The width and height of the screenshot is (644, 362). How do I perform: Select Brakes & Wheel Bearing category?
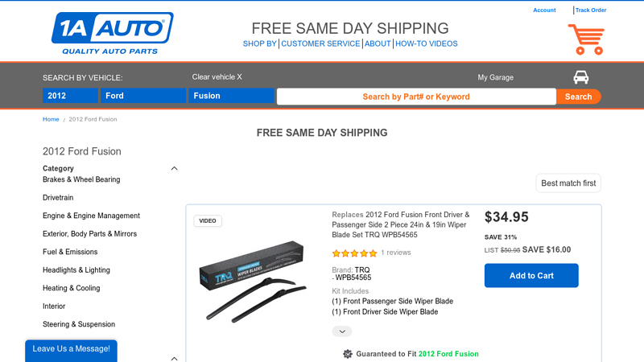[x=81, y=179]
